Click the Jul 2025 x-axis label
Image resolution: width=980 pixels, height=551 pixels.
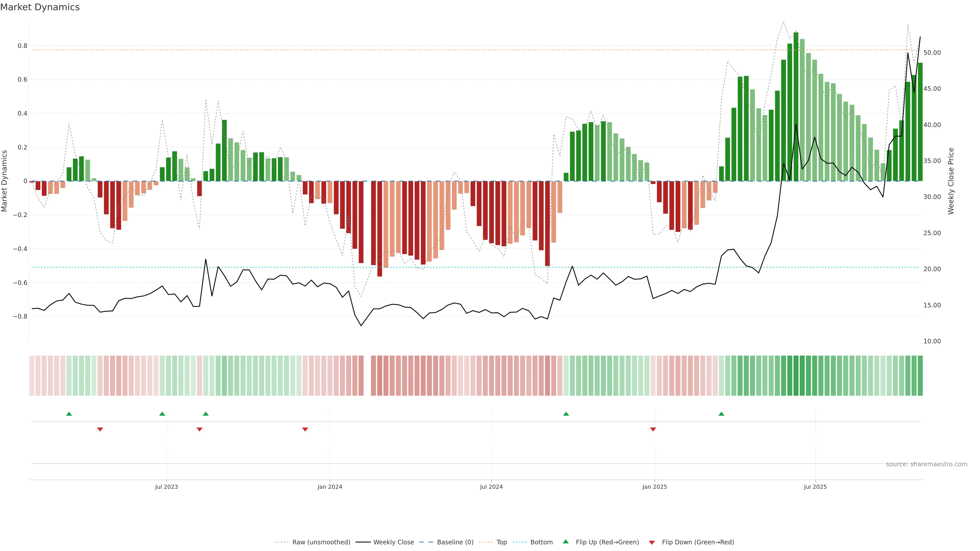click(815, 487)
